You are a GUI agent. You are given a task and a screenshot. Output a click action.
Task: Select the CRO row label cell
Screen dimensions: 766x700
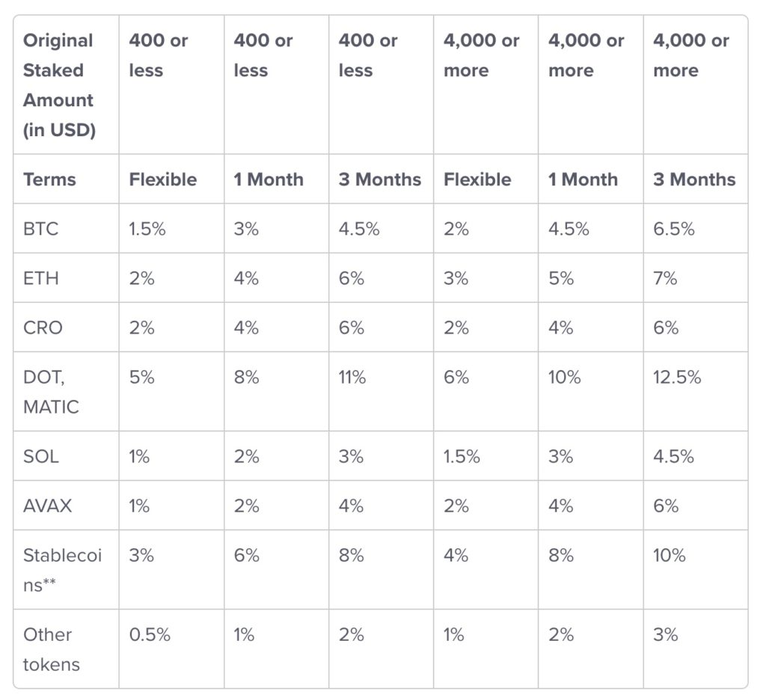tap(43, 328)
